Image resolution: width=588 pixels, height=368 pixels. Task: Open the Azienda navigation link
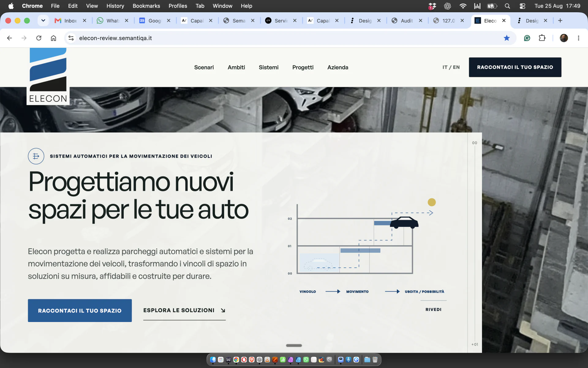tap(338, 67)
